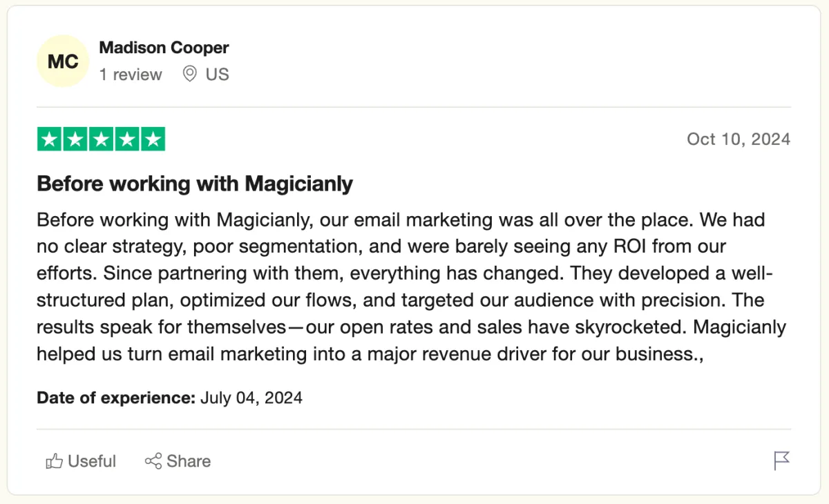
Task: Click the second green rating star
Action: (x=75, y=139)
